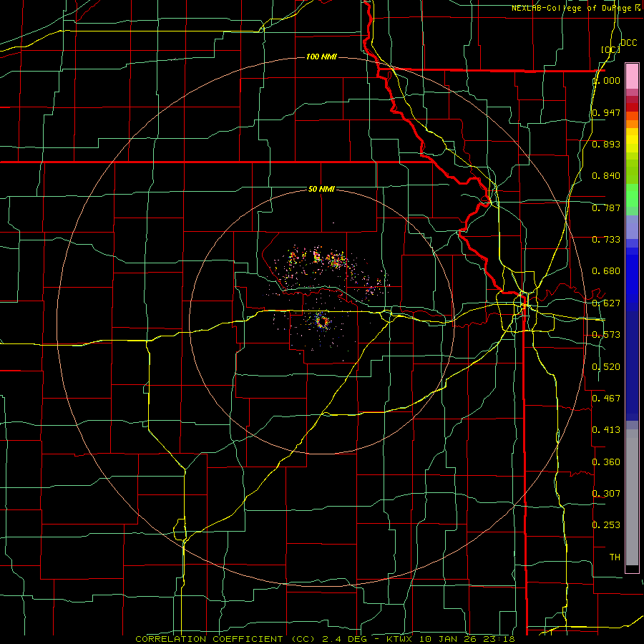Click the 50 NMI range ring label

[x=321, y=190]
